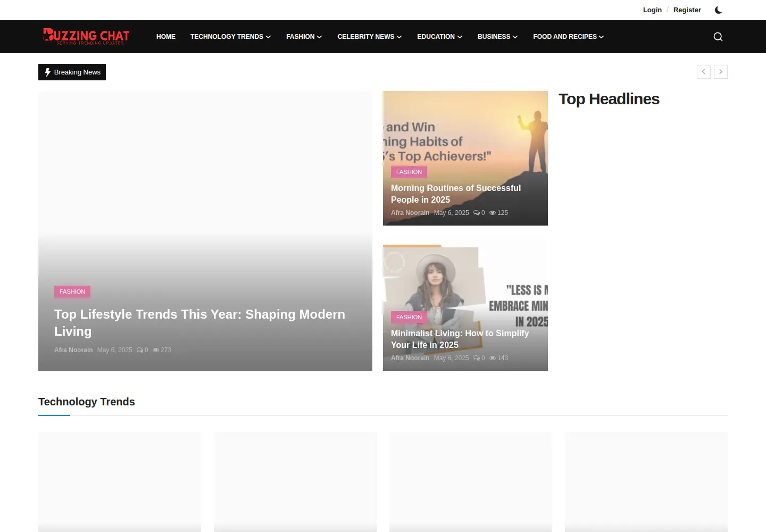Click comment icon on Minimalist Living article
This screenshot has height=532, width=766.
coord(477,358)
